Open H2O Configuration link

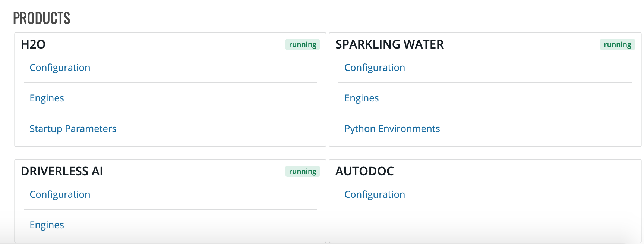[x=60, y=68]
